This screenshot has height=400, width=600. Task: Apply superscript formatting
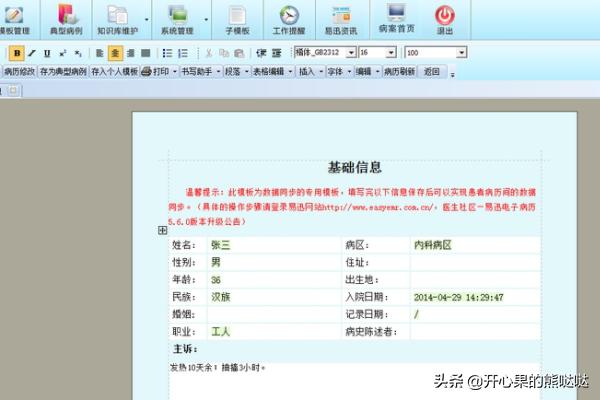tap(62, 52)
